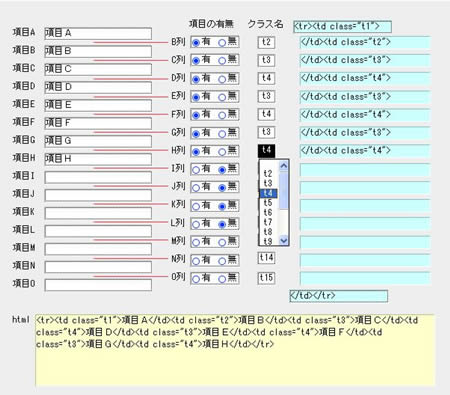
Task: Pick t3 in the open dropdown list
Action: click(x=268, y=183)
